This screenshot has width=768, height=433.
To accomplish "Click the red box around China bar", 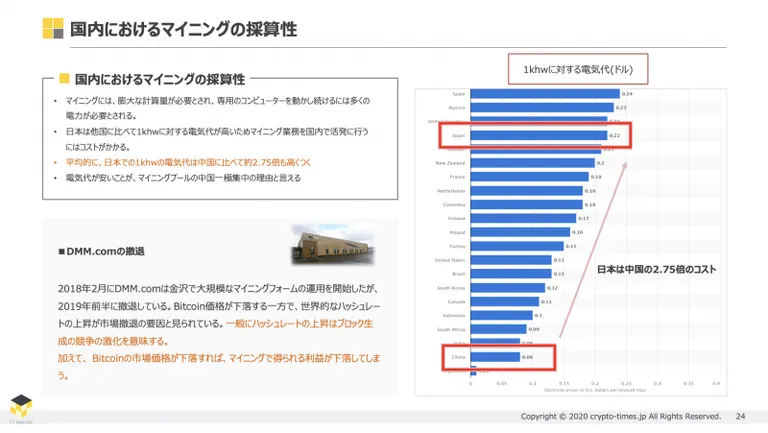I will coord(499,357).
